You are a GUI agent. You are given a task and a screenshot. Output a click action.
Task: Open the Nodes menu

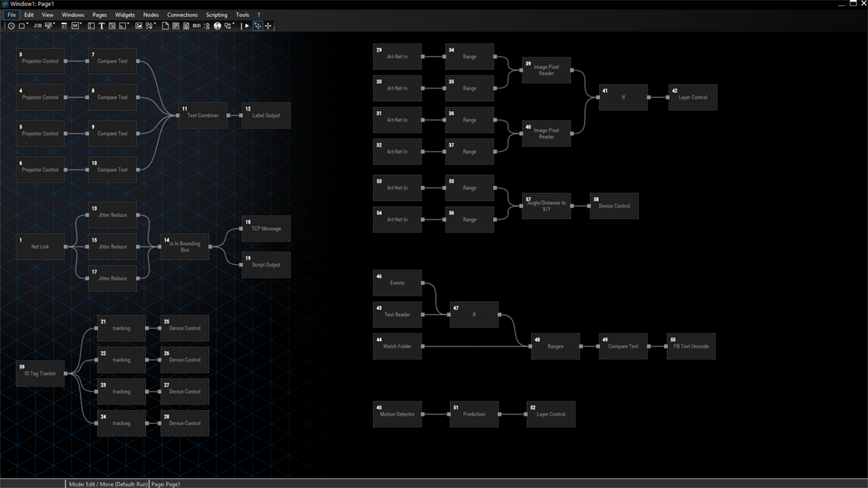(151, 15)
